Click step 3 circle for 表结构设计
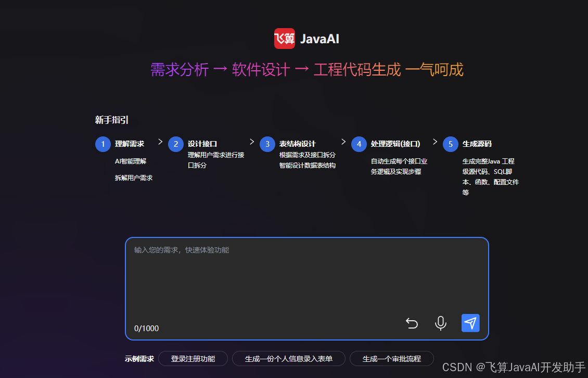The height and width of the screenshot is (378, 588). pos(267,144)
